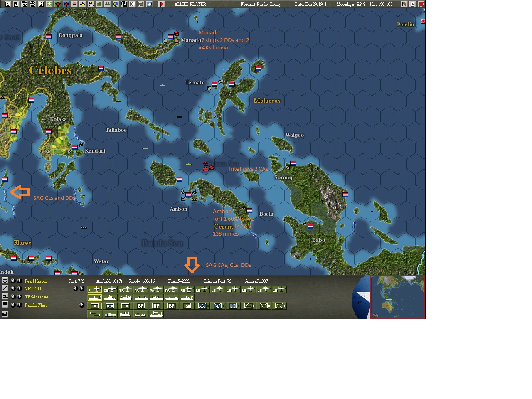This screenshot has height=399, width=532.
Task: Click the Dutch flag base at Kendari
Action: 75,147
